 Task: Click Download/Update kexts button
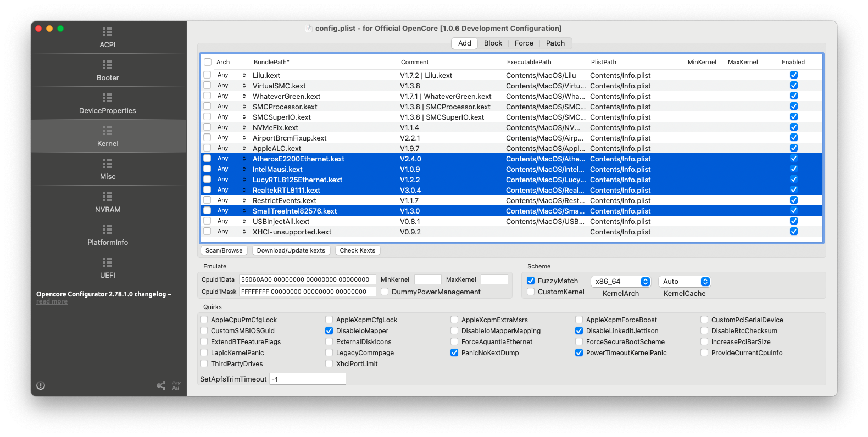291,250
